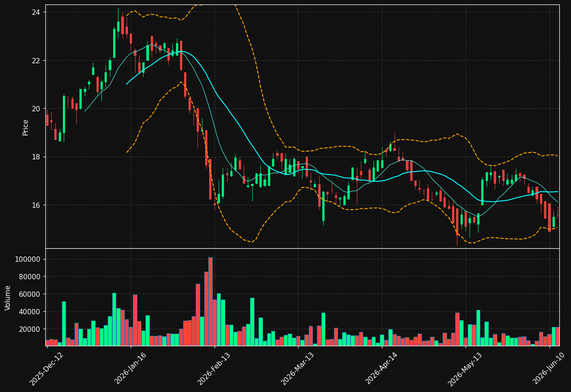571x392 pixels.
Task: Click the 2025-Dec-12 date label
Action: point(46,369)
